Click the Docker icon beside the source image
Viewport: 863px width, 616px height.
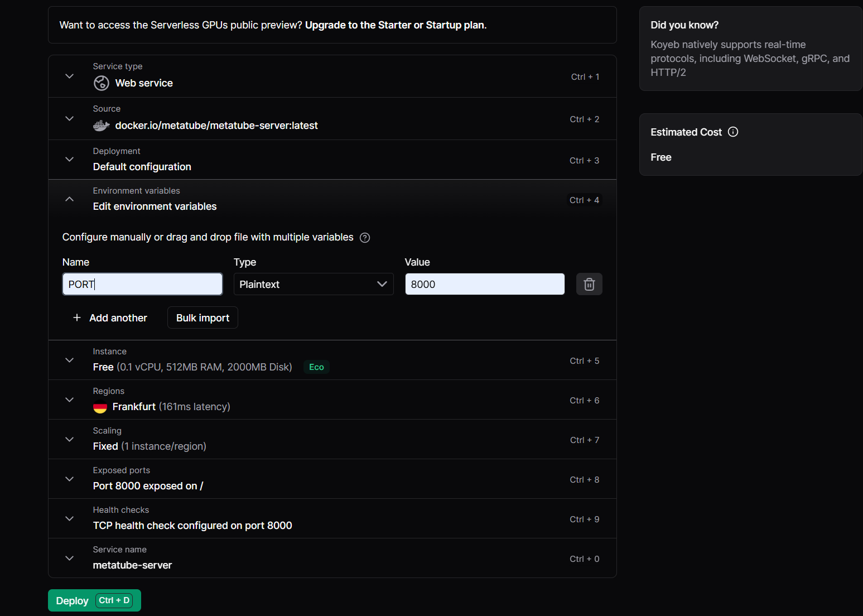pyautogui.click(x=101, y=126)
